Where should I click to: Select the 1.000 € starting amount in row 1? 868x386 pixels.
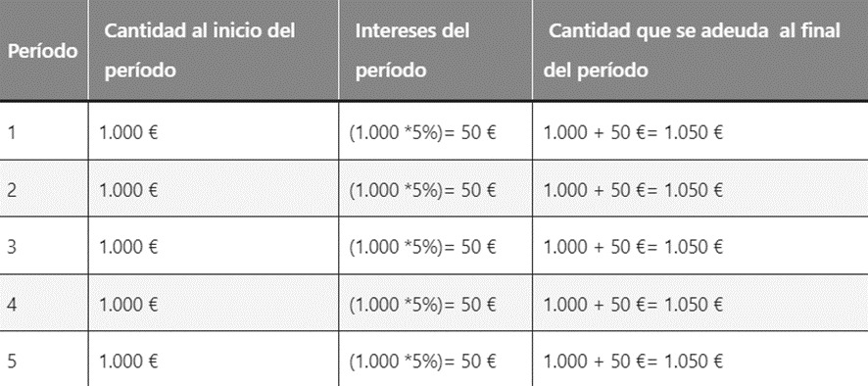(x=128, y=133)
